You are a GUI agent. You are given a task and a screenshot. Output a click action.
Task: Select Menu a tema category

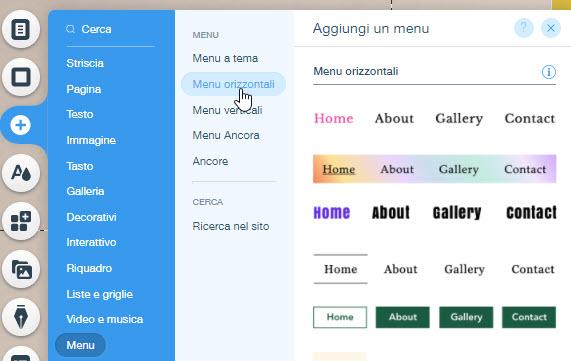[225, 58]
